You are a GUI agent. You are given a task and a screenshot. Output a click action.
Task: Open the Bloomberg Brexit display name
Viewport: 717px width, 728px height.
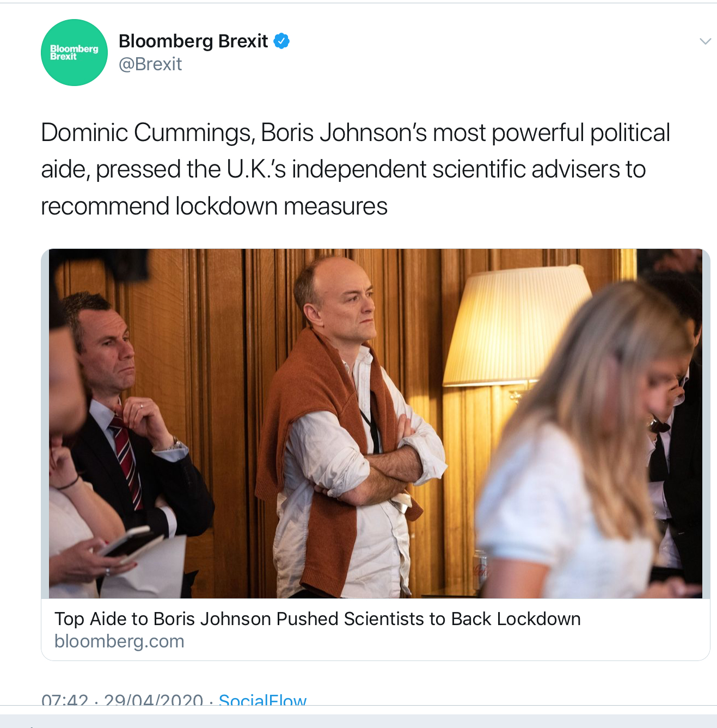tap(193, 41)
